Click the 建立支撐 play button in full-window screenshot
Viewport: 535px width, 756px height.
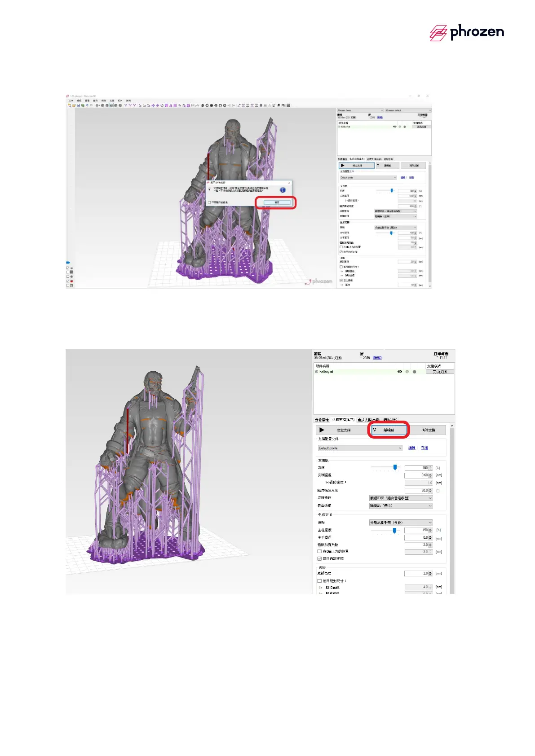357,166
